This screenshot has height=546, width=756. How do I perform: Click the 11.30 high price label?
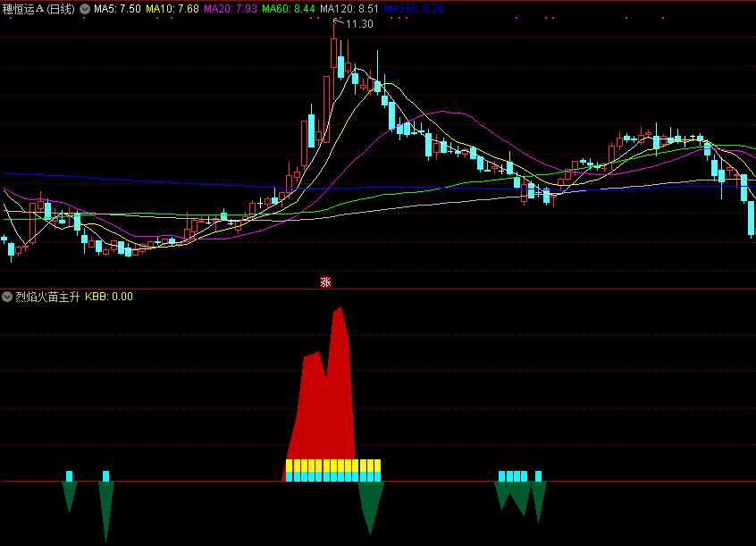point(359,23)
